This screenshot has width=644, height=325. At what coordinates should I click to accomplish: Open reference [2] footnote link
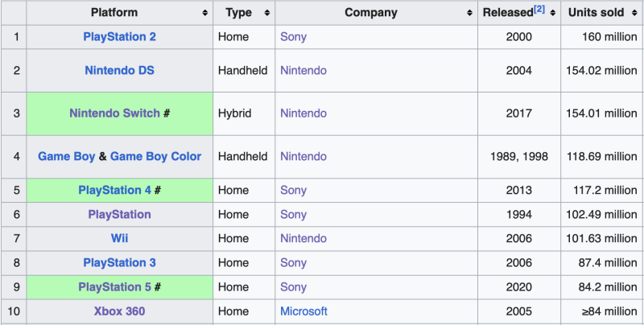[539, 9]
